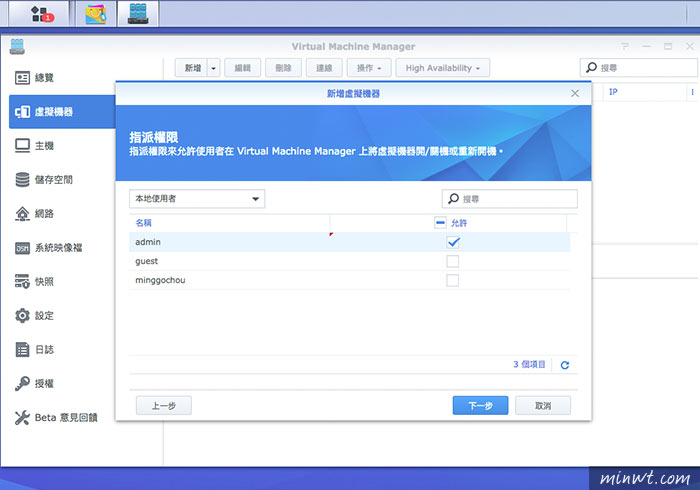Uncheck the allow checkbox for admin
This screenshot has height=490, width=700.
(453, 242)
